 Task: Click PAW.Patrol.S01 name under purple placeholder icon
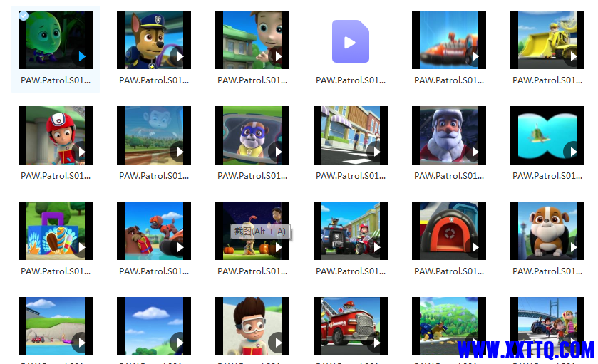pyautogui.click(x=351, y=80)
